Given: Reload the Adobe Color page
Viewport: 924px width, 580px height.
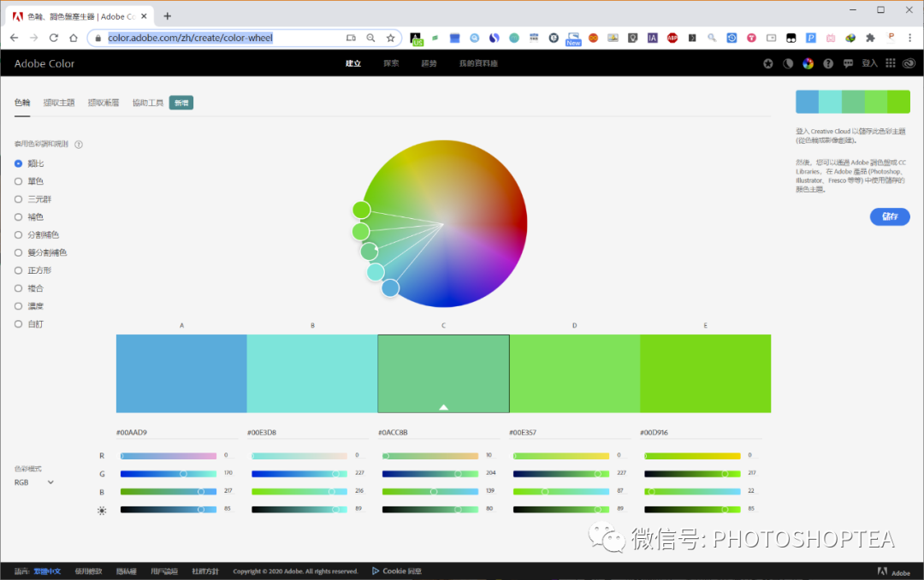Looking at the screenshot, I should (x=54, y=38).
